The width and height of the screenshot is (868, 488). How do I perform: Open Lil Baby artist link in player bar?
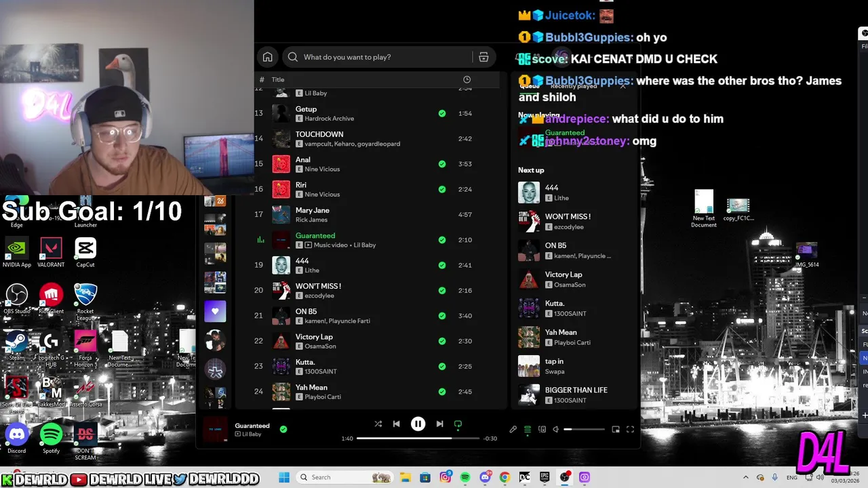point(252,434)
